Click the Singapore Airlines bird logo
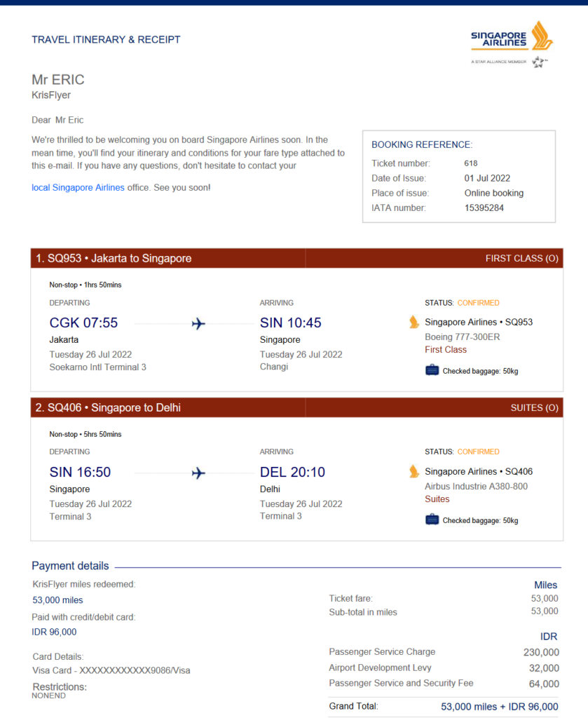The width and height of the screenshot is (588, 718). [542, 35]
